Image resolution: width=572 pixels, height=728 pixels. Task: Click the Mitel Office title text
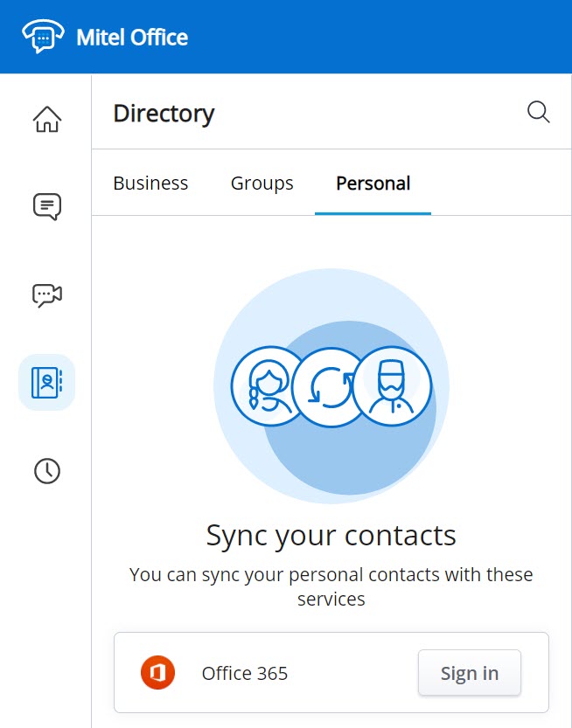132,38
